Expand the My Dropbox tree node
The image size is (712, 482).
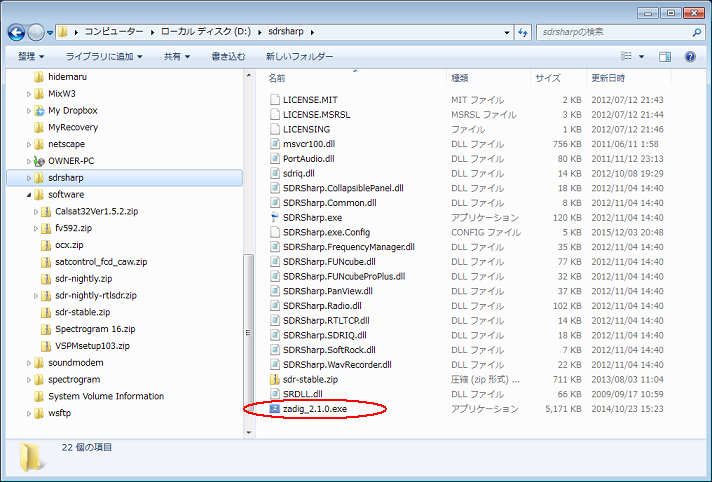(29, 111)
